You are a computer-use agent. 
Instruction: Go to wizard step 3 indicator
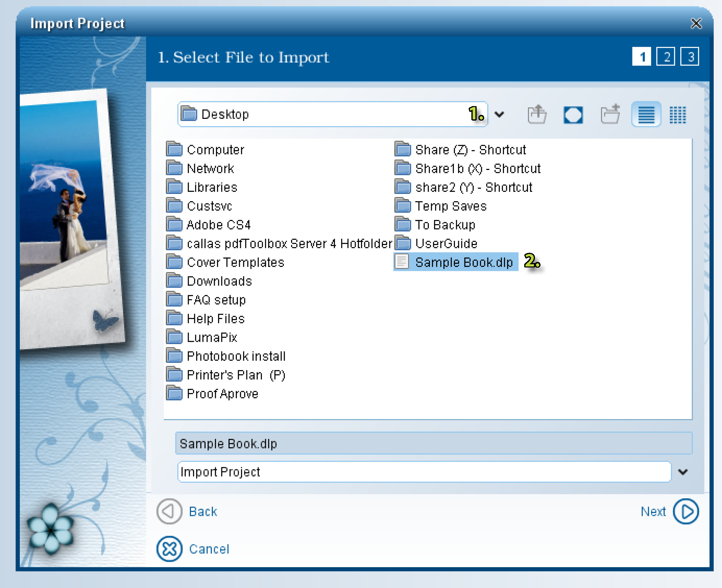tap(690, 57)
